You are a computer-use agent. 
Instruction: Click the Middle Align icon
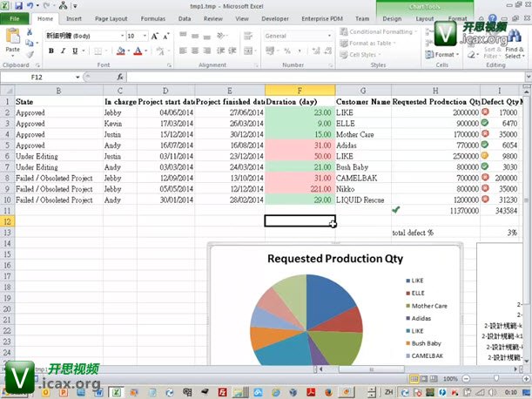point(195,36)
